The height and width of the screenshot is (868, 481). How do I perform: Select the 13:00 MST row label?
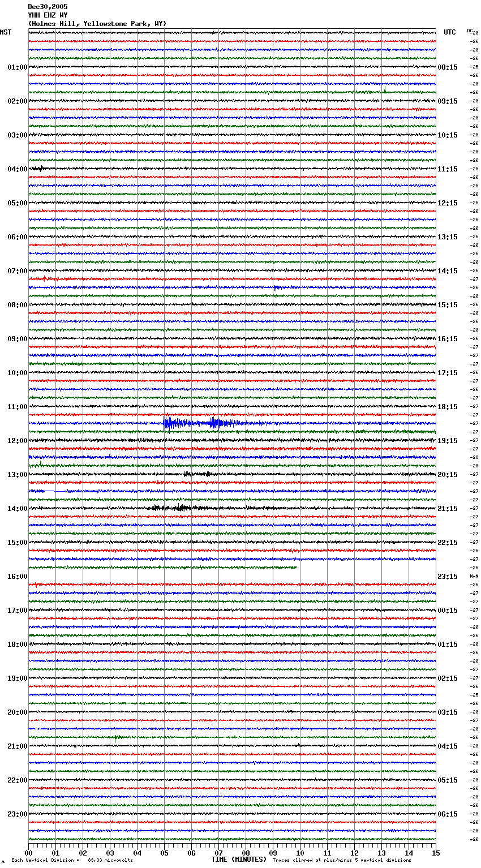(18, 475)
